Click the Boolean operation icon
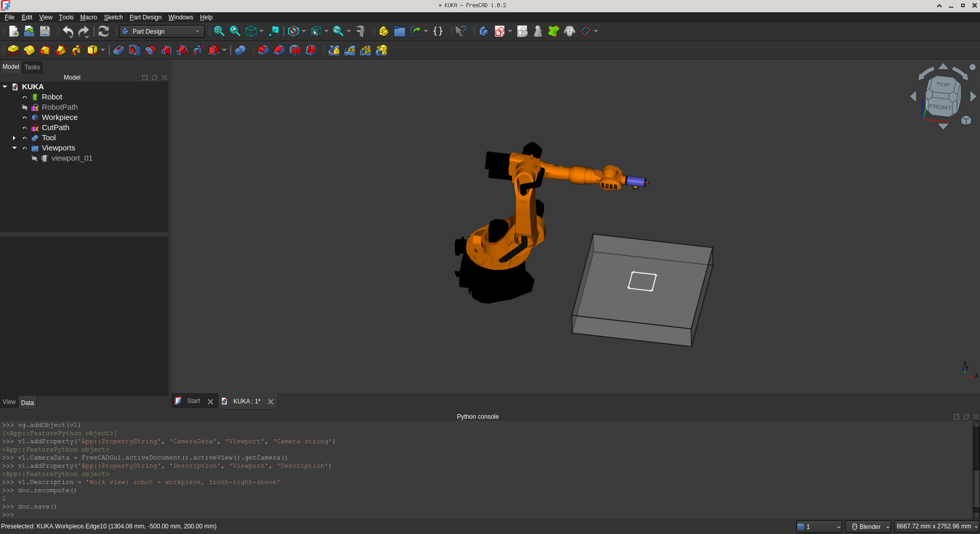Image resolution: width=980 pixels, height=534 pixels. coord(240,50)
